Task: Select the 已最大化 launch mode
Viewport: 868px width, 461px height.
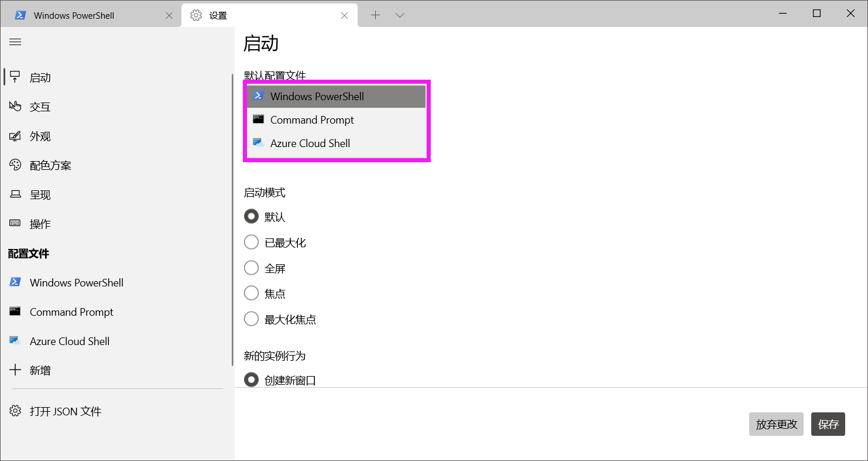Action: click(251, 242)
